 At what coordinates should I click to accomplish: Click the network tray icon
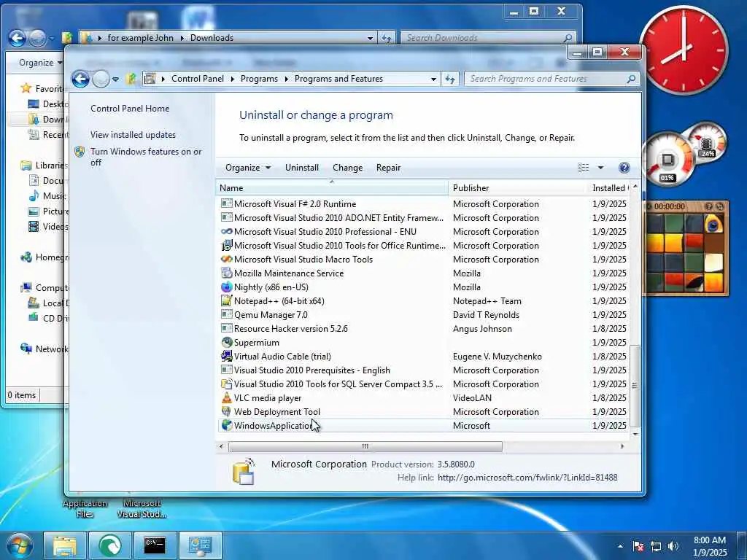click(x=656, y=545)
